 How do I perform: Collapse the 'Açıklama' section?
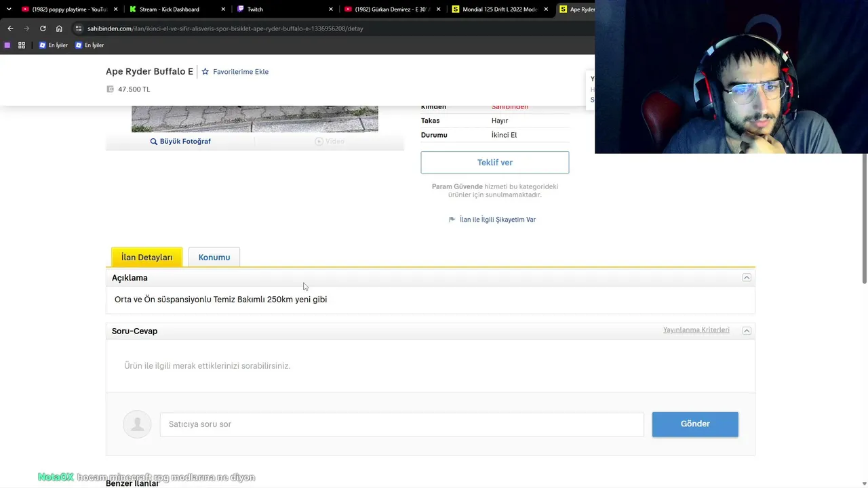747,278
